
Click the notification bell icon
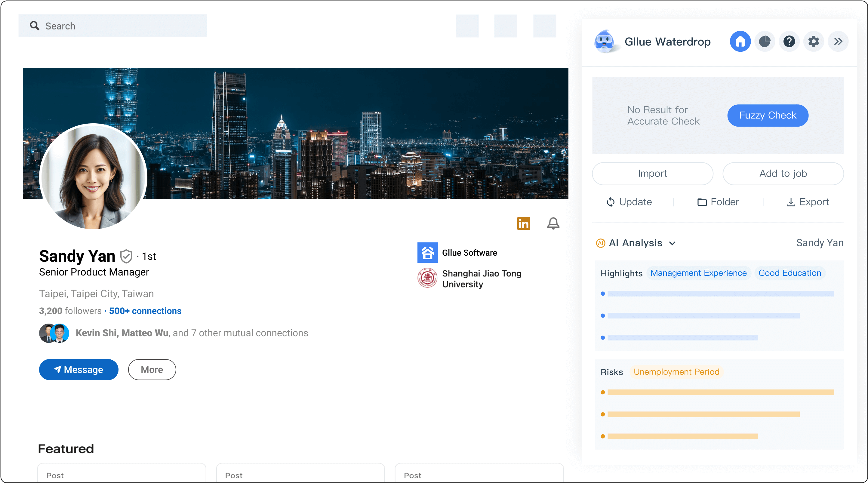553,223
